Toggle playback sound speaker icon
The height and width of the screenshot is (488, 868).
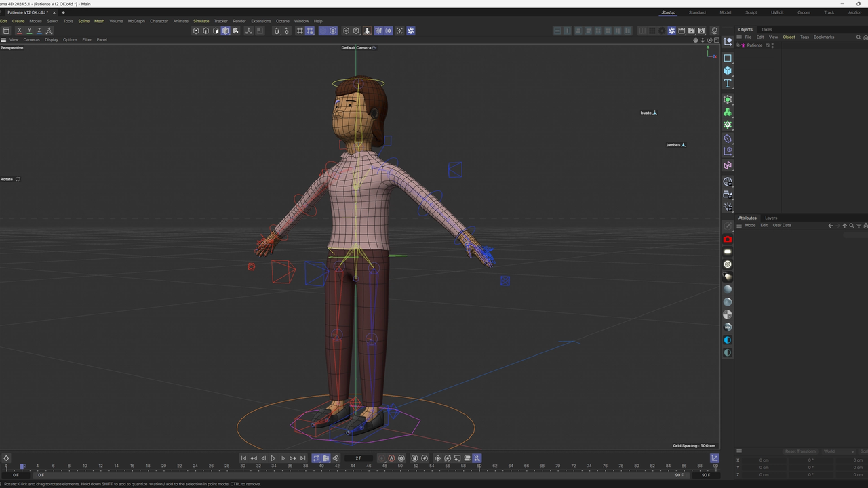(x=336, y=458)
